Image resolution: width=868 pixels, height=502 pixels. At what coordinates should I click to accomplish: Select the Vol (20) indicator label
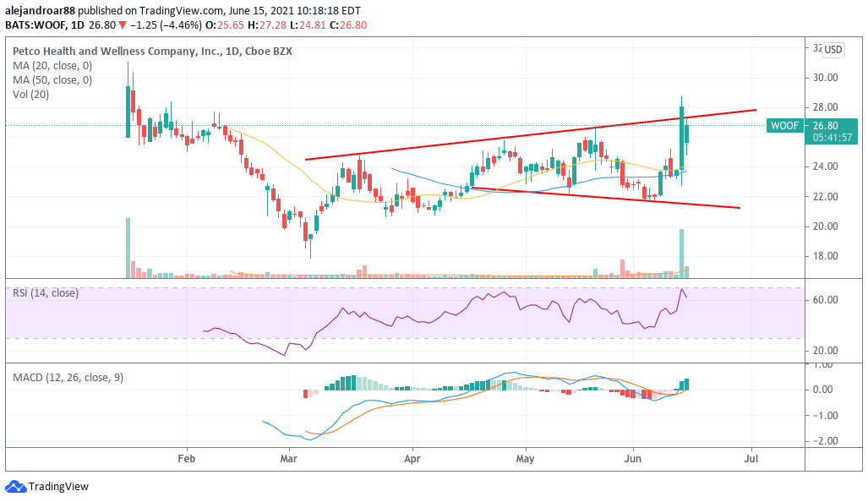click(31, 95)
